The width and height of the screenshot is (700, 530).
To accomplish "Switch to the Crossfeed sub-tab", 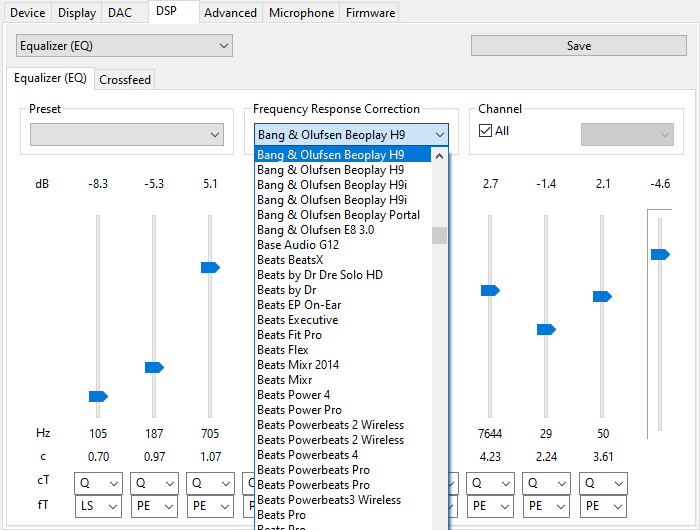I will pos(125,79).
